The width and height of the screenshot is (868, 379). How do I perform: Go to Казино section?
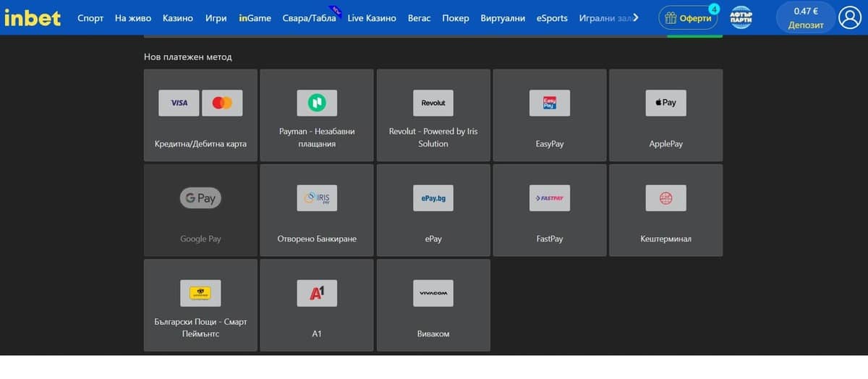point(178,18)
